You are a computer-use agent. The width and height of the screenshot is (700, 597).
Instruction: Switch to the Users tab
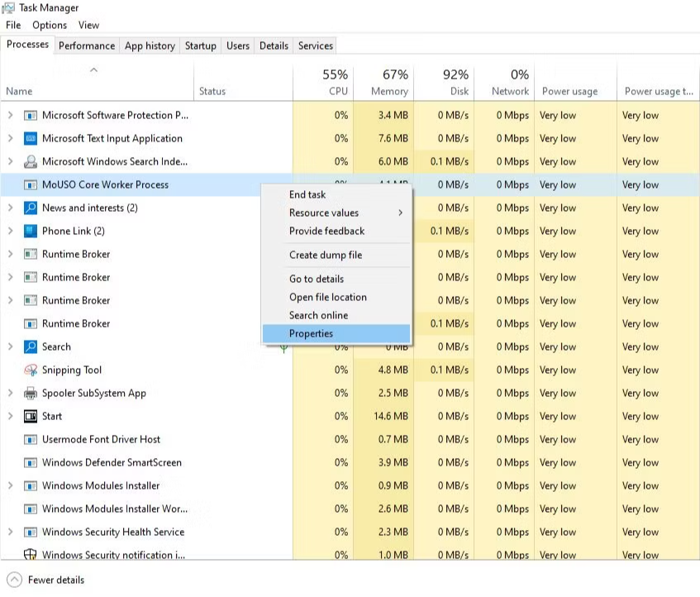pyautogui.click(x=237, y=45)
